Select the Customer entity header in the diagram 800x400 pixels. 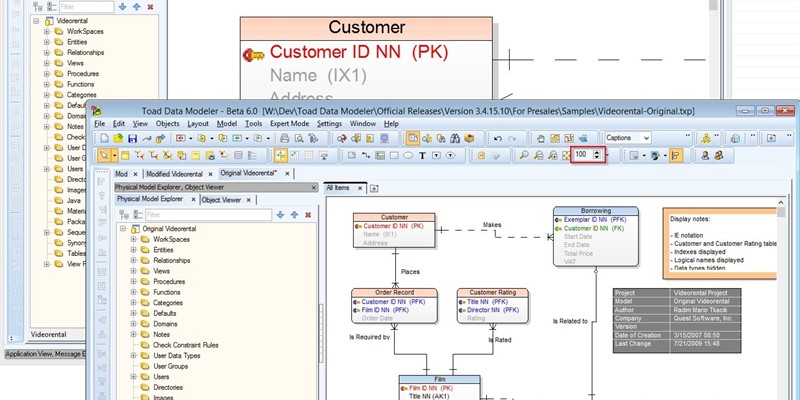coord(394,217)
